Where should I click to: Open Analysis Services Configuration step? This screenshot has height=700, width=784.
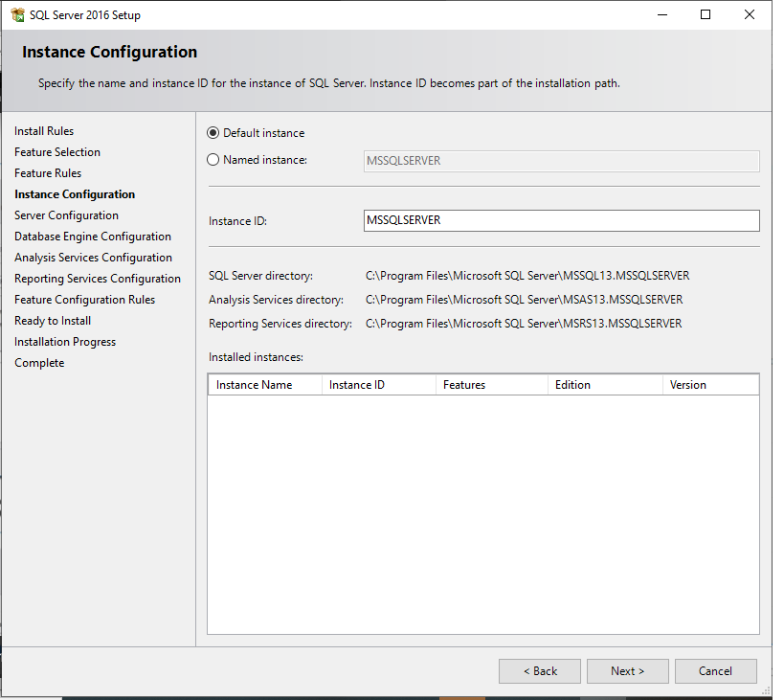point(94,258)
